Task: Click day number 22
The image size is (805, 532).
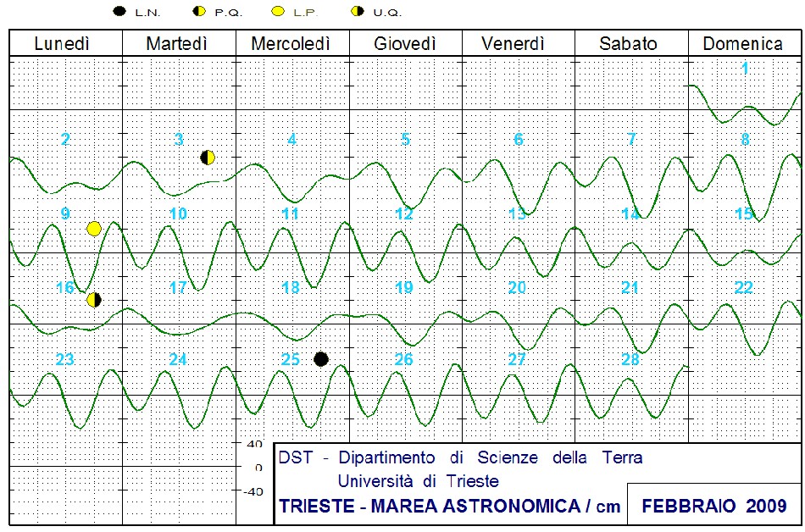Action: tap(744, 287)
